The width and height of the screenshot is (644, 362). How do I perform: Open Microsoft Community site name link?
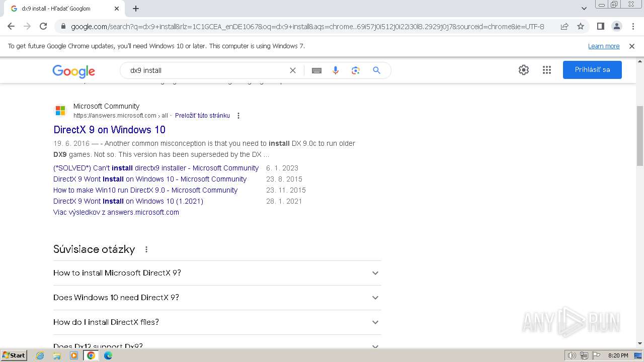tap(106, 106)
